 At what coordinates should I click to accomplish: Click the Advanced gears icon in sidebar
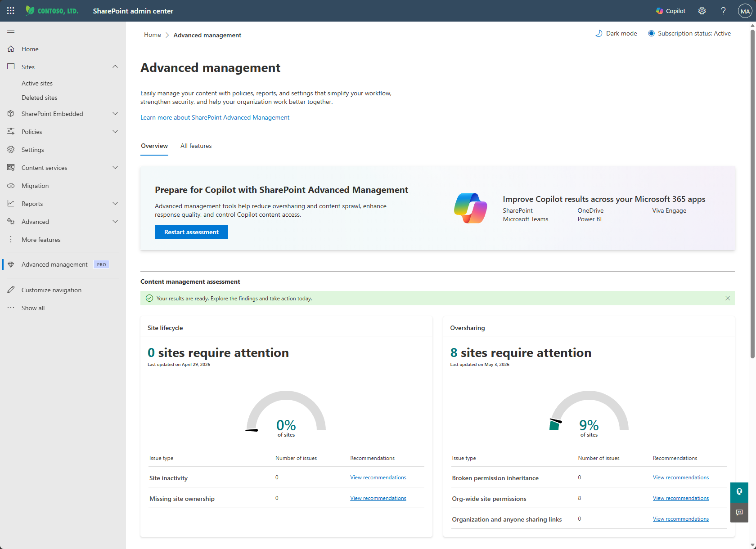coord(11,221)
